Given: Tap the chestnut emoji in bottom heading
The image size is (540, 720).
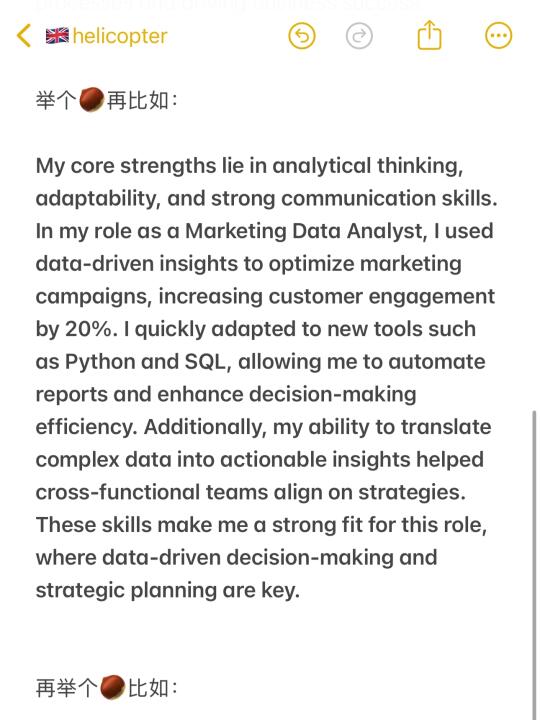Looking at the screenshot, I should pos(112,687).
